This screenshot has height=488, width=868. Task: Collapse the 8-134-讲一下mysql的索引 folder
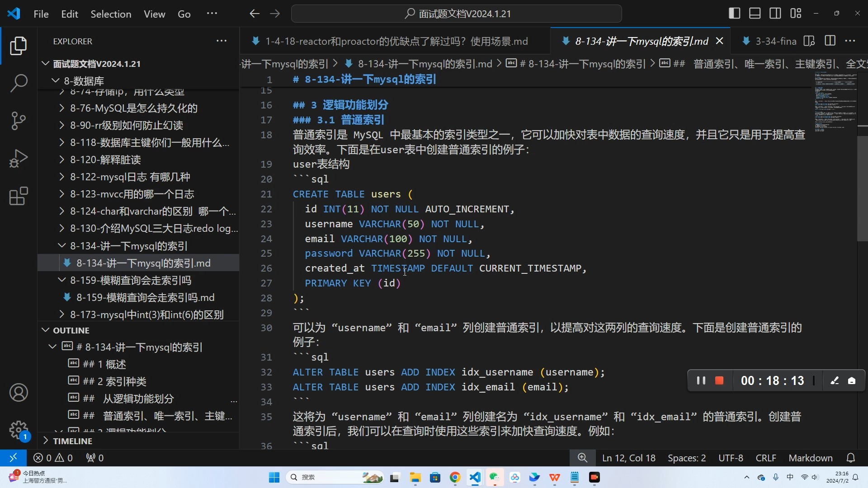click(138, 246)
